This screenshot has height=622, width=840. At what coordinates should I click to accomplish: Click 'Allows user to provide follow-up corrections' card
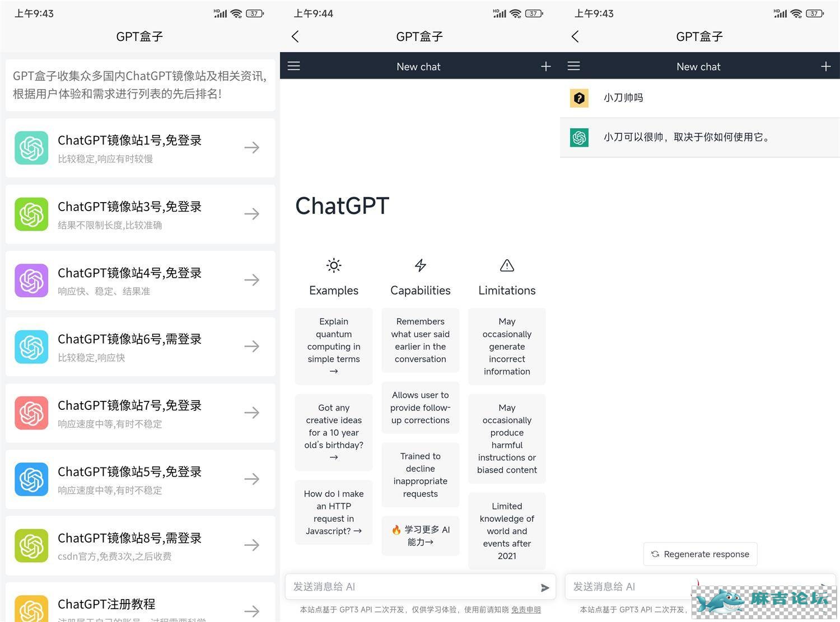pos(421,408)
